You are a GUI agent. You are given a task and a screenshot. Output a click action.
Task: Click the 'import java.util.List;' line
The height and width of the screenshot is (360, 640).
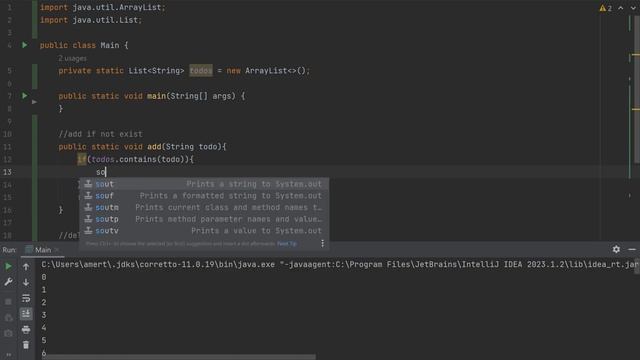91,20
